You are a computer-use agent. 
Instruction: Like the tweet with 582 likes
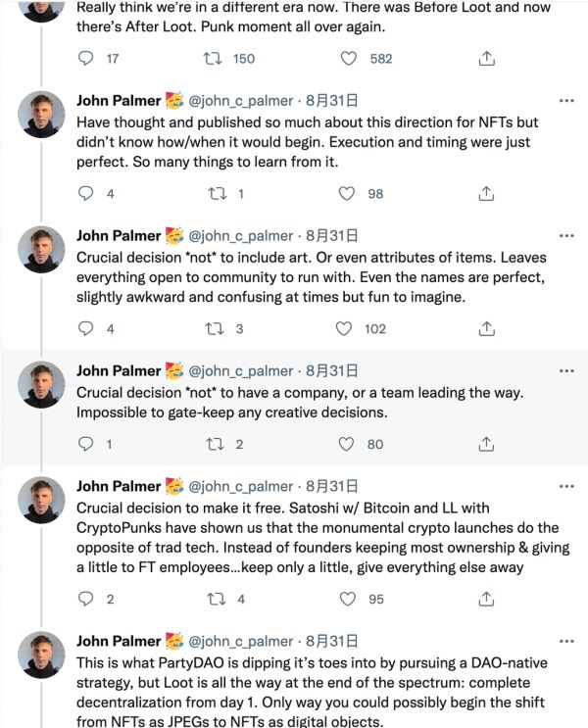point(347,59)
